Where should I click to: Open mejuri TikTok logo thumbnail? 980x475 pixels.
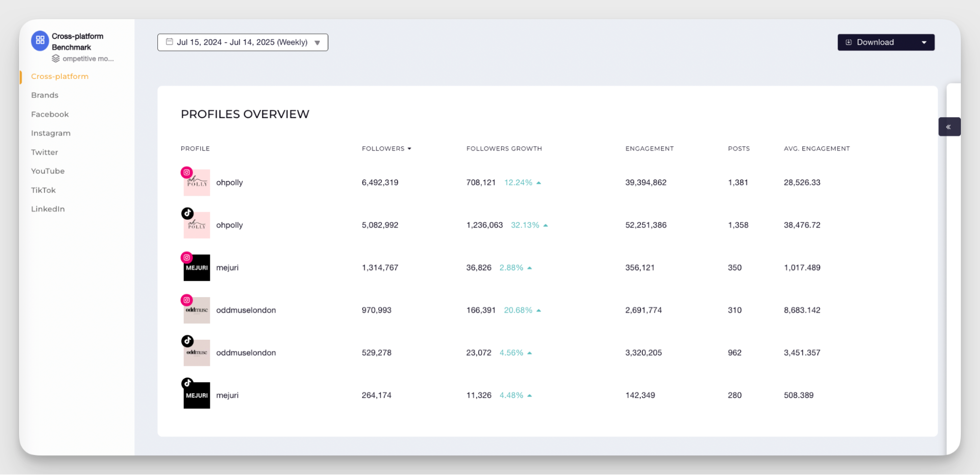(197, 396)
